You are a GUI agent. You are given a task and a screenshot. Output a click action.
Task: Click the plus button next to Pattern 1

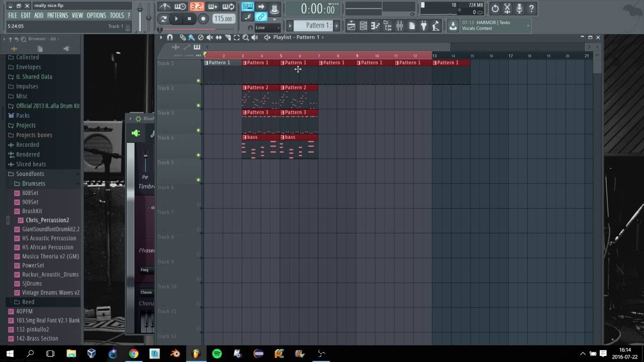click(337, 26)
